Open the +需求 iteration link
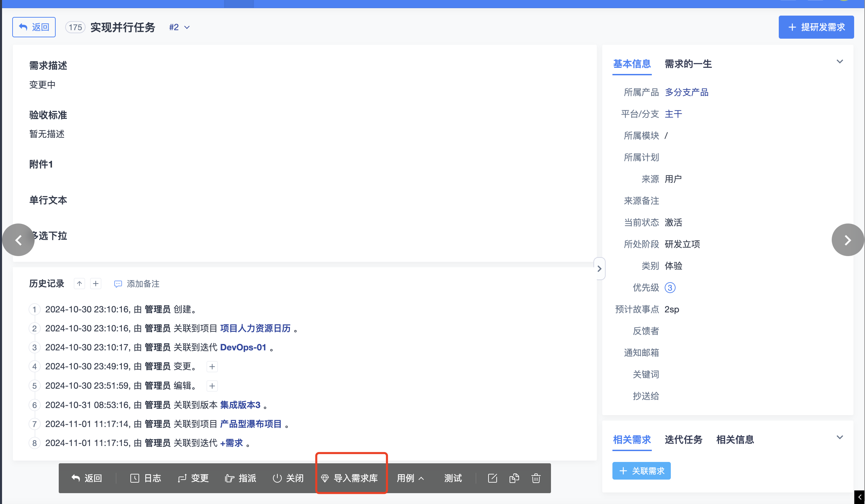This screenshot has height=504, width=865. [231, 443]
